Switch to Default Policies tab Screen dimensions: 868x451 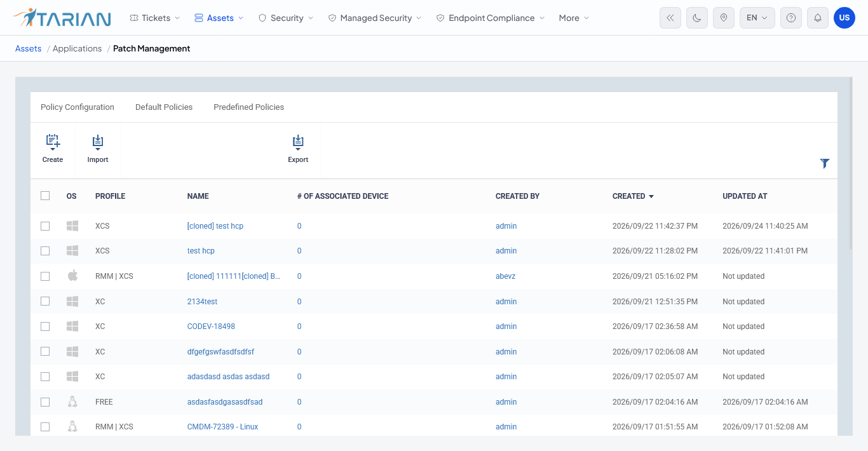tap(164, 107)
